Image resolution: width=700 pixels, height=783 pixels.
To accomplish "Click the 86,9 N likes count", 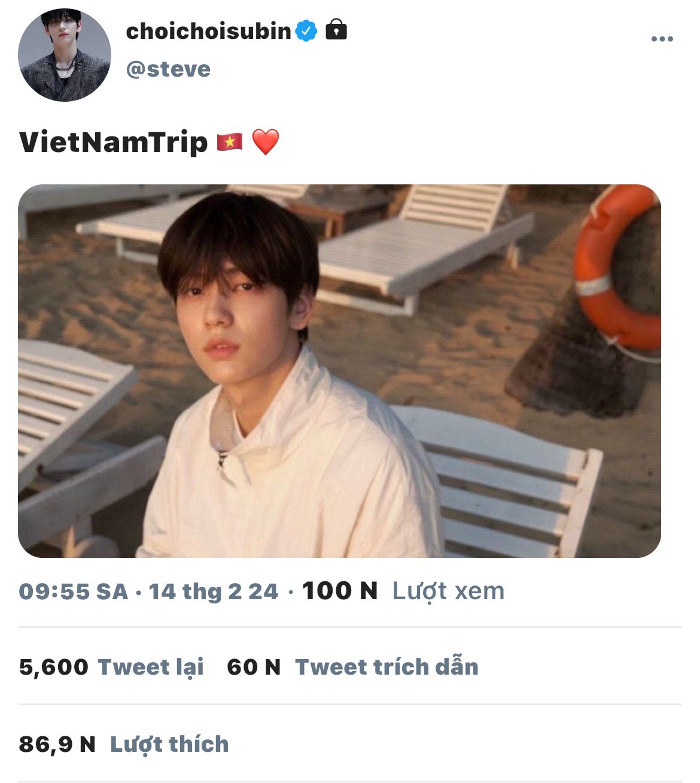I will 57,744.
